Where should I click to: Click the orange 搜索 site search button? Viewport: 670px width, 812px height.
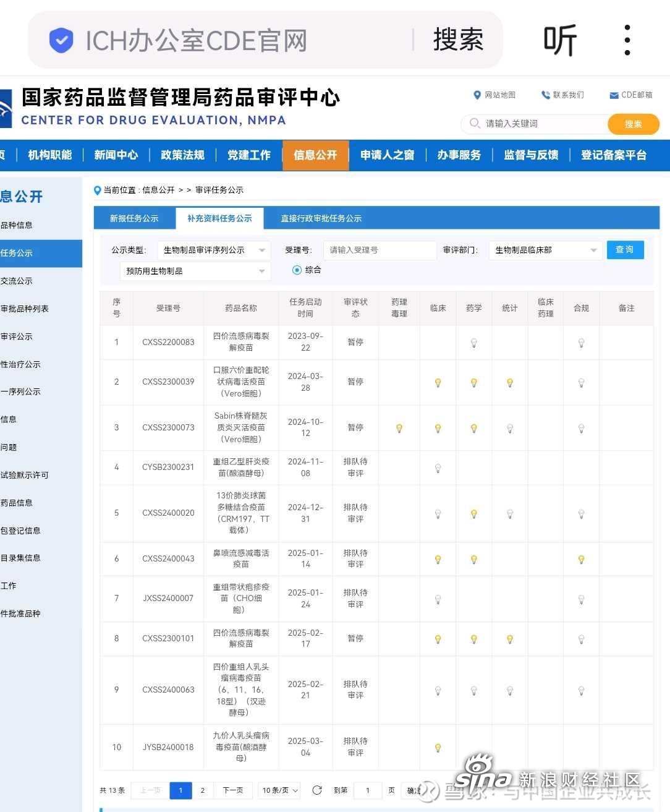[634, 124]
